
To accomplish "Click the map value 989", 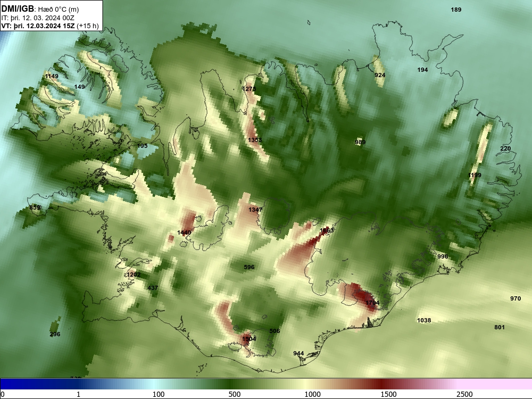I will click(x=360, y=142).
